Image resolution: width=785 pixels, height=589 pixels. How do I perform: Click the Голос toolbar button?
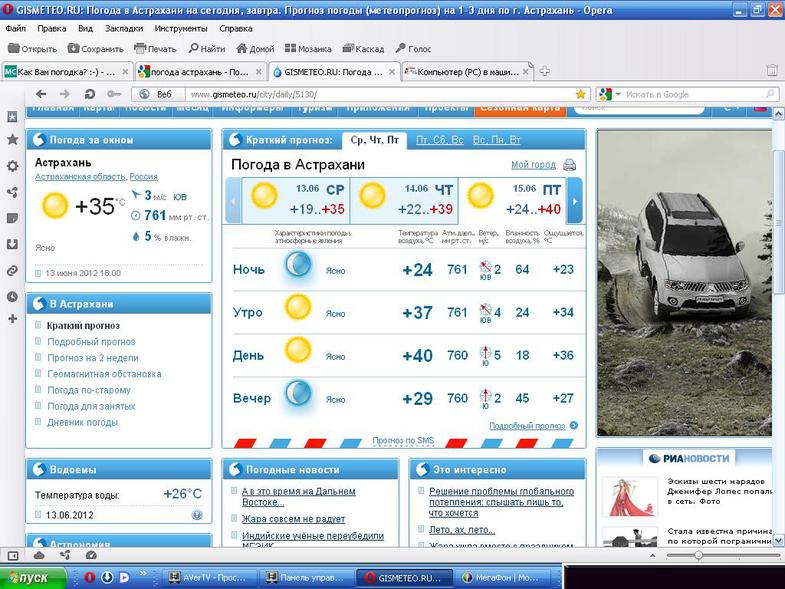(x=413, y=49)
